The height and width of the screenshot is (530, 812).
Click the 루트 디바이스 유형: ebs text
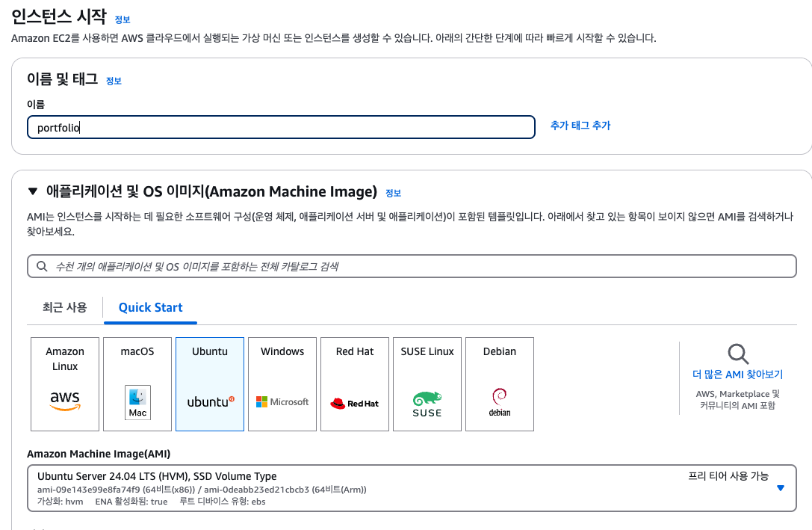pos(223,502)
